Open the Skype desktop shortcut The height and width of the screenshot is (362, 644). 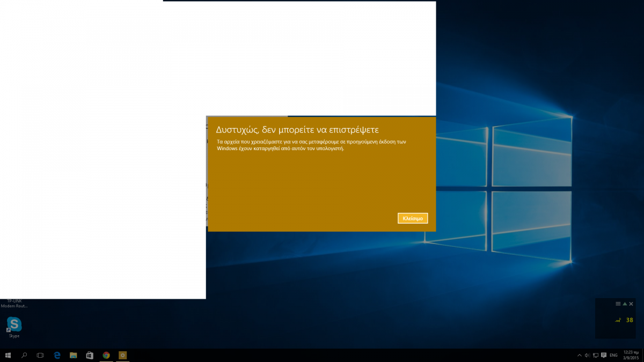point(14,327)
